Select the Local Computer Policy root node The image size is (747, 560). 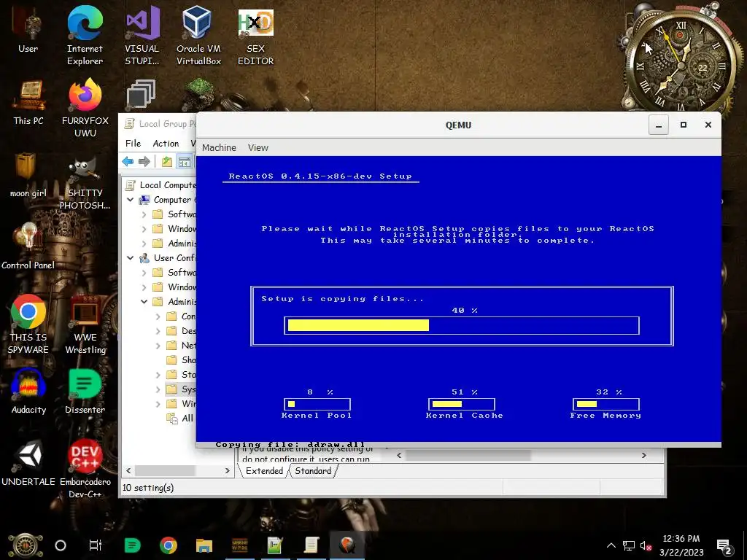pos(161,184)
